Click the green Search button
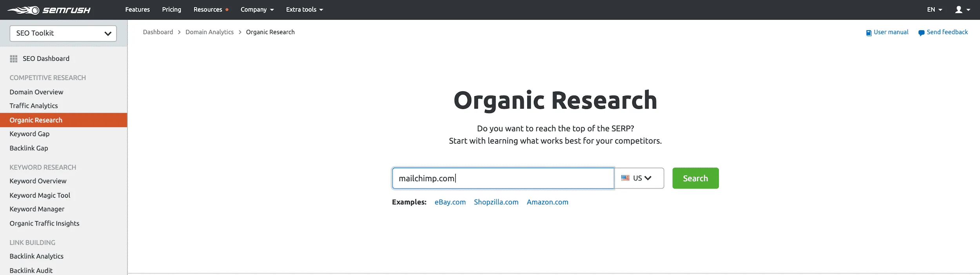980x275 pixels. click(695, 178)
